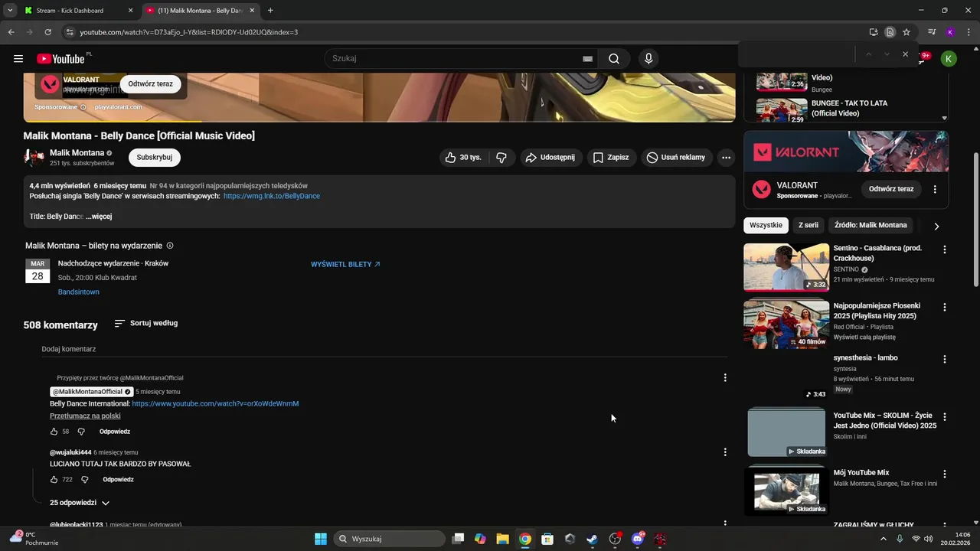Click the install app icon in address bar
This screenshot has width=980, height=551.
point(874,32)
